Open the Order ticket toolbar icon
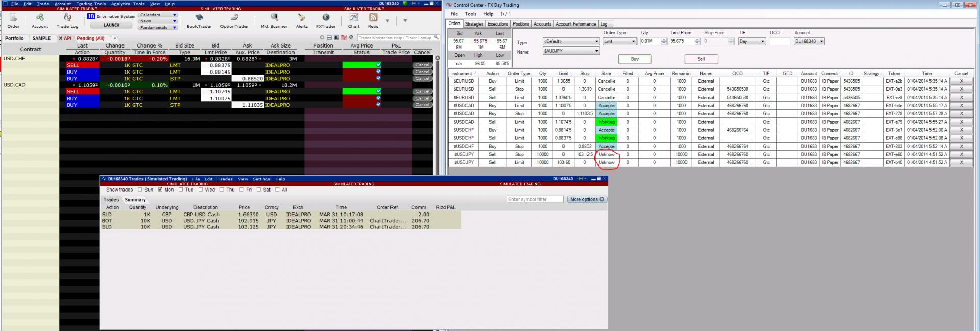 [13, 18]
